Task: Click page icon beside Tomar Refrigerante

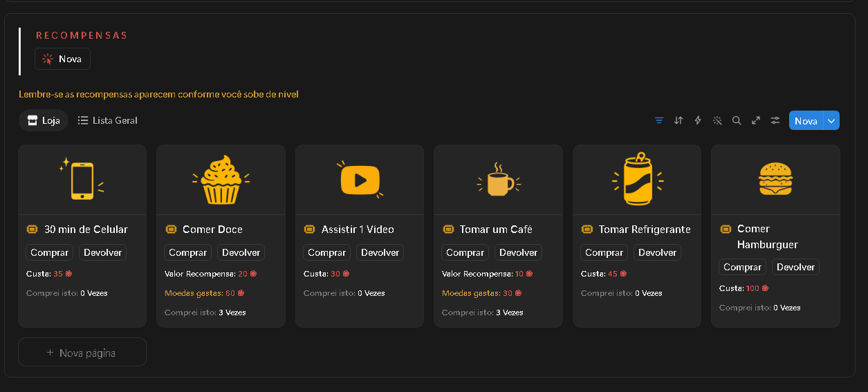Action: [x=587, y=230]
